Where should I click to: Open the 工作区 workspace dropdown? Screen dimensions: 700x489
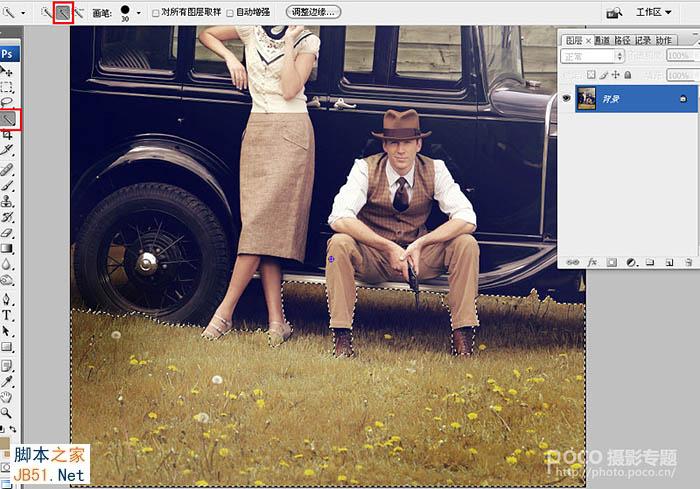pyautogui.click(x=654, y=12)
